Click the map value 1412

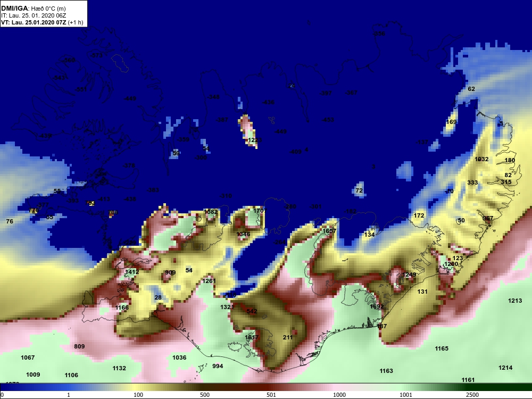[131, 272]
